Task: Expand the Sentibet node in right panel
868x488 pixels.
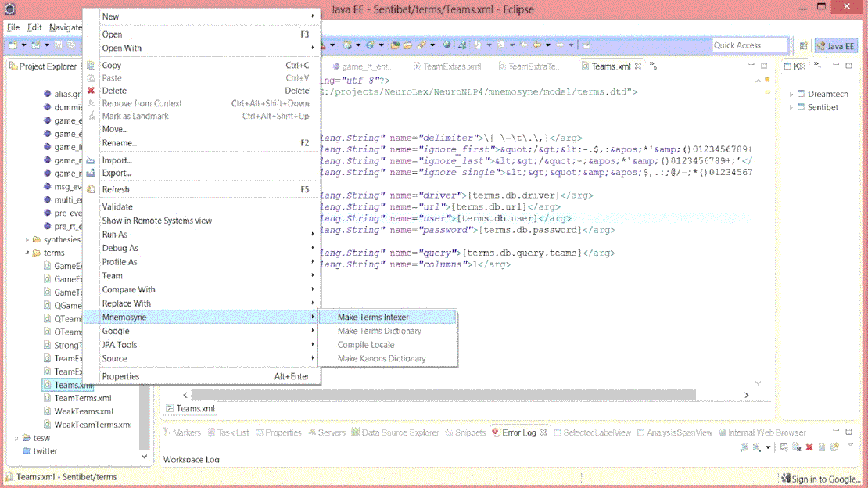Action: click(791, 107)
